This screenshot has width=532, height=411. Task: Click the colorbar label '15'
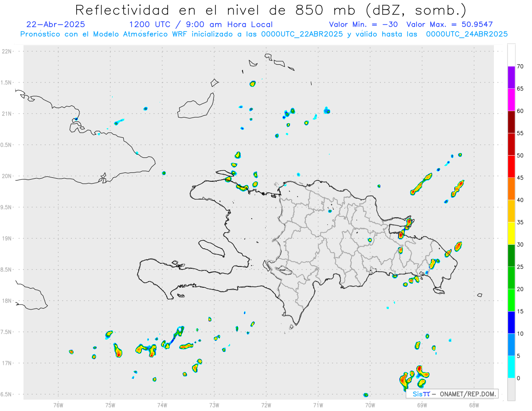520,311
